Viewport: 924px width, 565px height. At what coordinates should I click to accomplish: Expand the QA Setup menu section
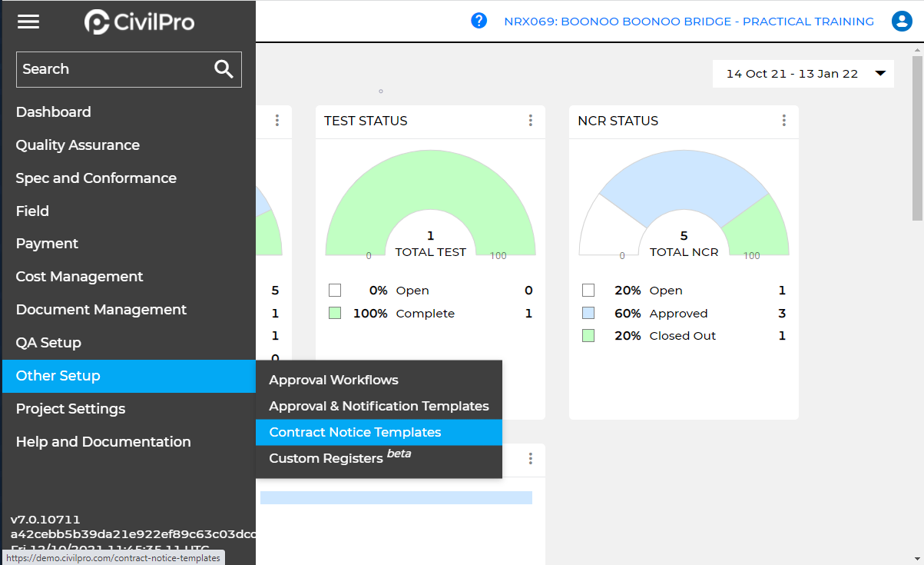point(48,343)
